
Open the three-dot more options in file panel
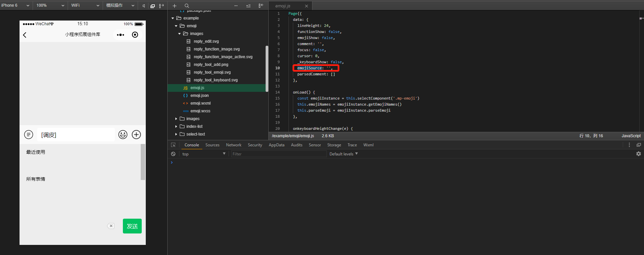236,6
